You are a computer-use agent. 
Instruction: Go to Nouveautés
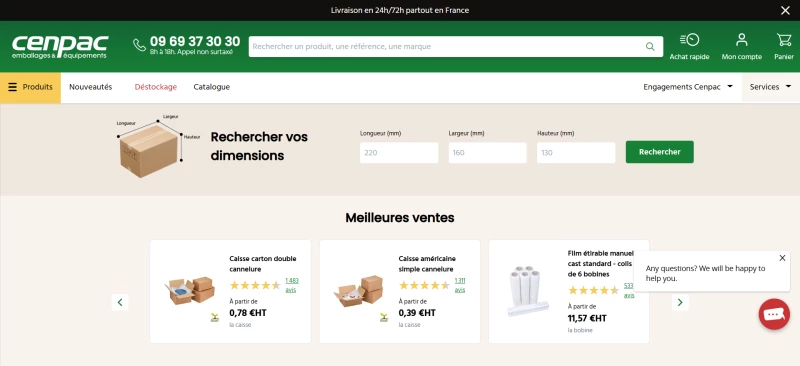coord(91,87)
